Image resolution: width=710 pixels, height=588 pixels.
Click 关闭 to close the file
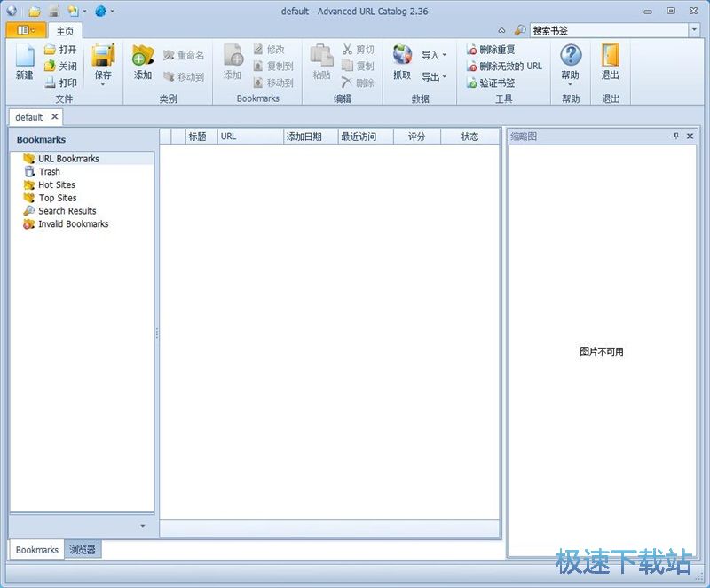pyautogui.click(x=60, y=67)
